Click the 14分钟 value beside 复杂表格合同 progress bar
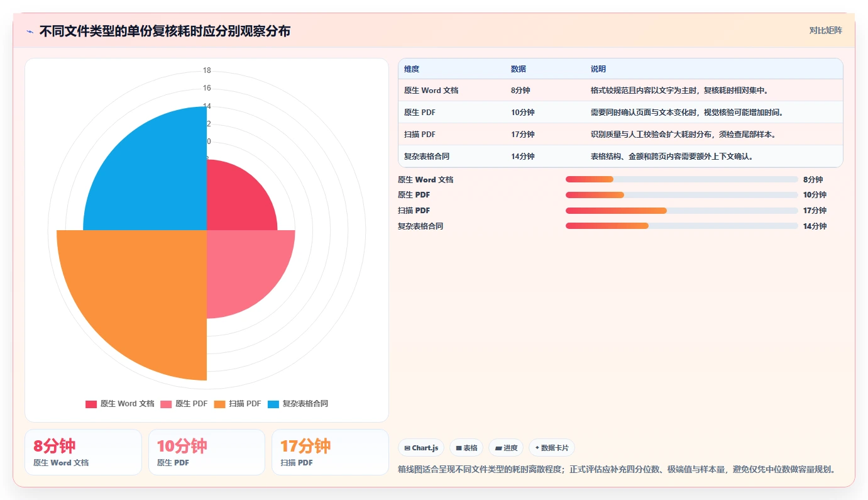The height and width of the screenshot is (500, 868). click(x=815, y=226)
